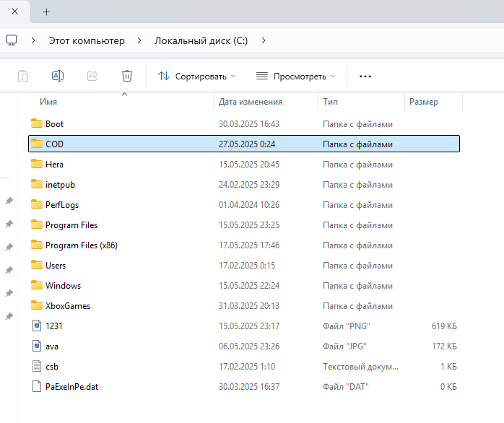Select the PaExeInPe.dat file icon

click(x=37, y=387)
